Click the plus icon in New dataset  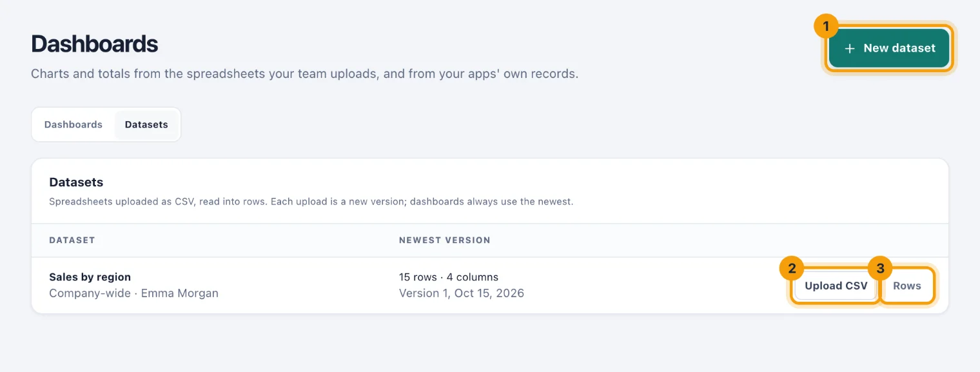pos(850,48)
